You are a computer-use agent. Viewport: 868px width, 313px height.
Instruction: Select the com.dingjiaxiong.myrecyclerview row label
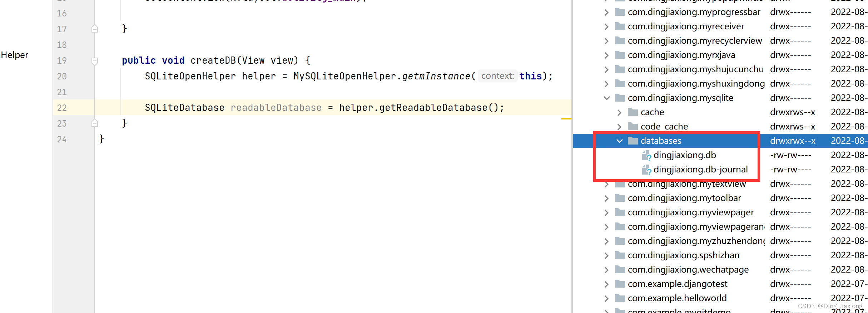[x=695, y=41]
